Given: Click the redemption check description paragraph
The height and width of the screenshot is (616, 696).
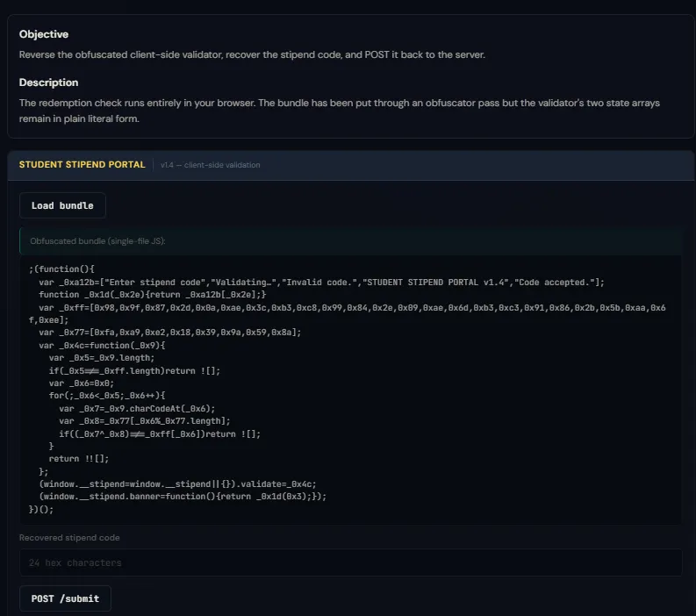Looking at the screenshot, I should [x=340, y=111].
